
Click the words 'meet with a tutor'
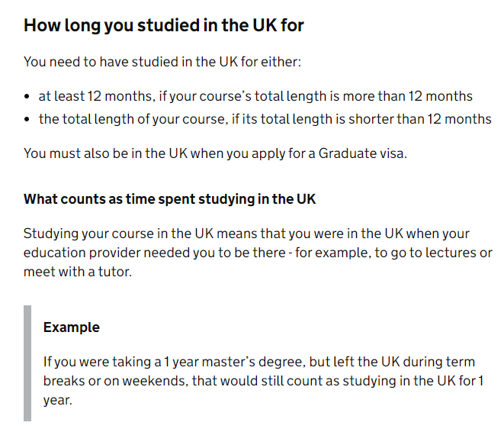point(77,272)
